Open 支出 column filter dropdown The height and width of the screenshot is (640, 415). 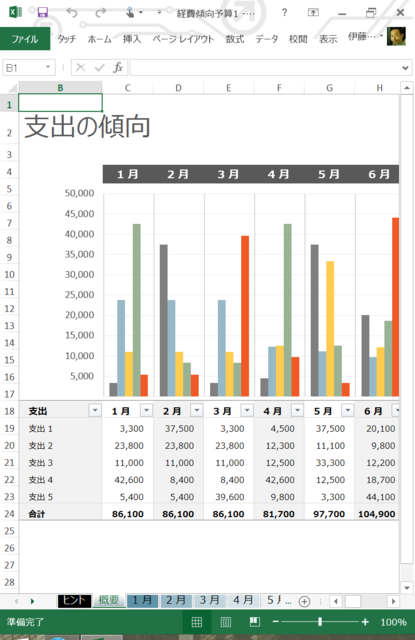pos(95,410)
